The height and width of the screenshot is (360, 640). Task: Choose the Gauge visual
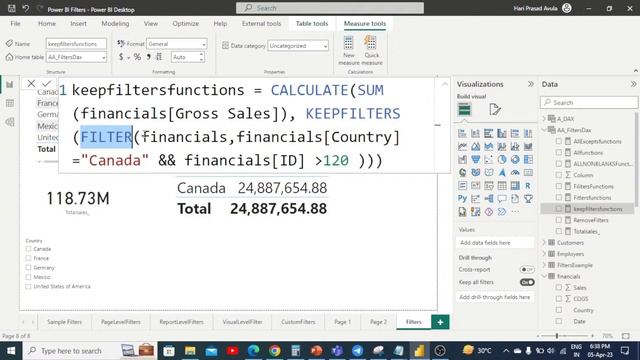pos(515,173)
